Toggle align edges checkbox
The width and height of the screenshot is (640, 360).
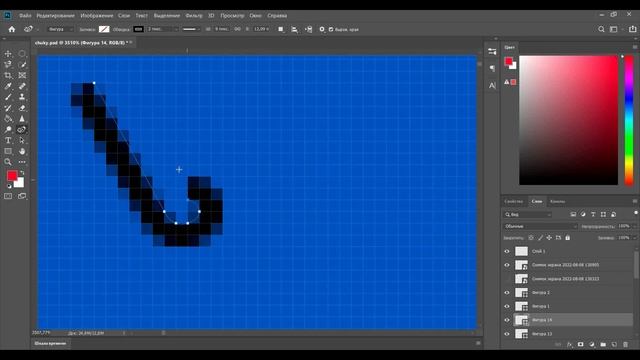[x=331, y=29]
